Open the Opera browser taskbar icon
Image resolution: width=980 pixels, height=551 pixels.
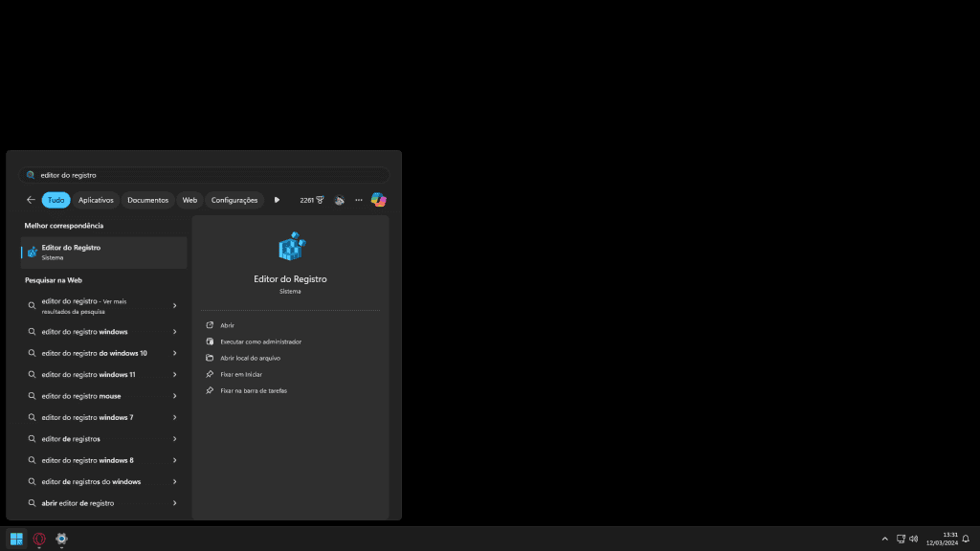coord(39,539)
